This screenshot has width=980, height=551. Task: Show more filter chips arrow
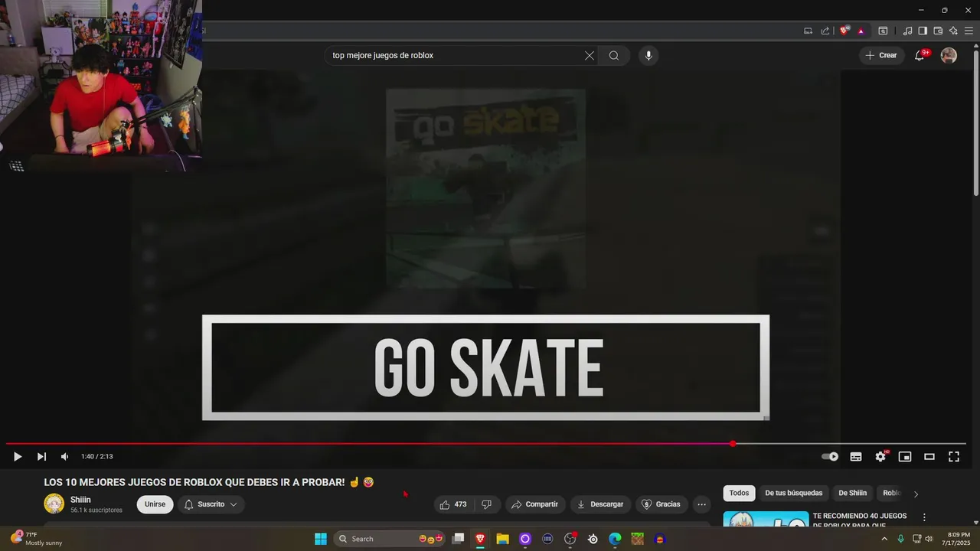point(916,494)
